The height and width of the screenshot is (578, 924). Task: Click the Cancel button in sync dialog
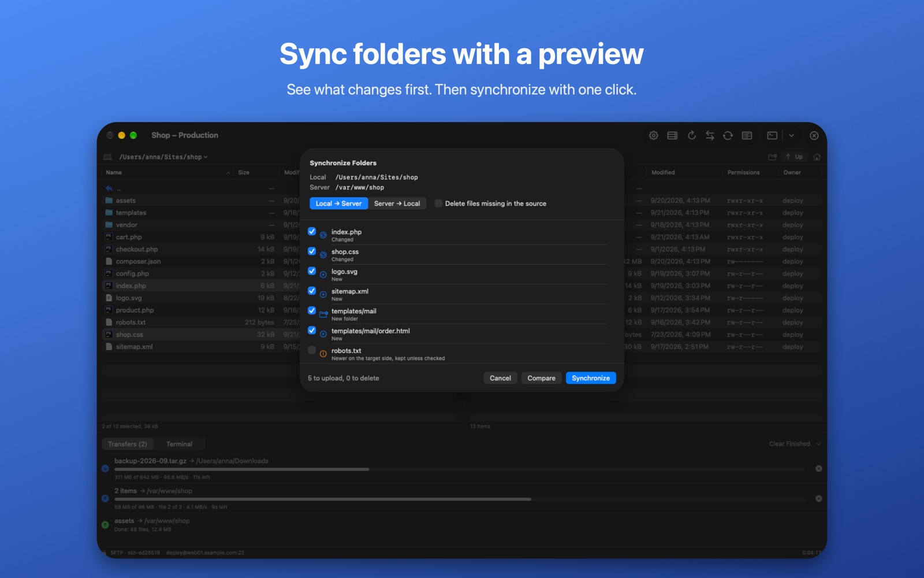tap(500, 378)
